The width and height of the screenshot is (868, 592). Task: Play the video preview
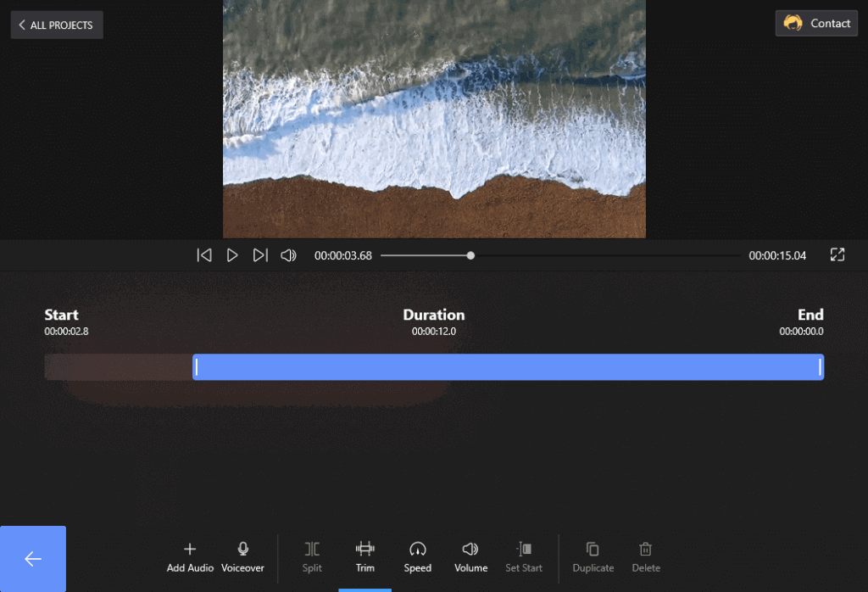pyautogui.click(x=232, y=255)
